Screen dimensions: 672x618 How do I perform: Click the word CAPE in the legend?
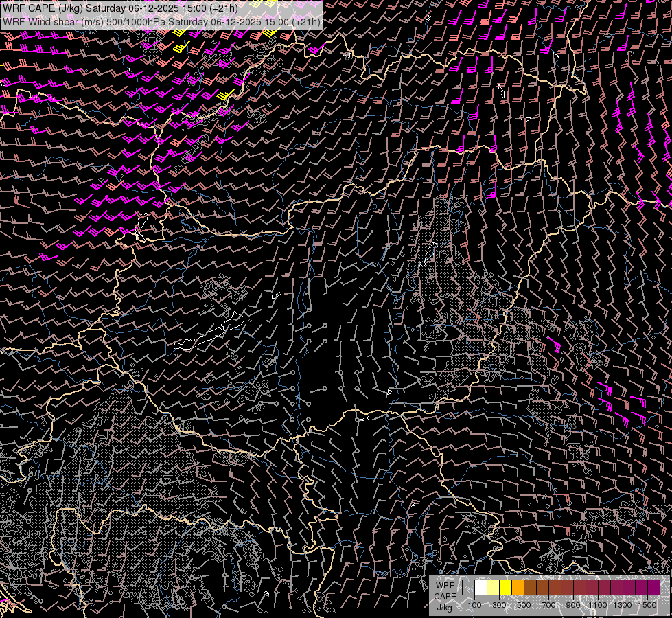445,596
